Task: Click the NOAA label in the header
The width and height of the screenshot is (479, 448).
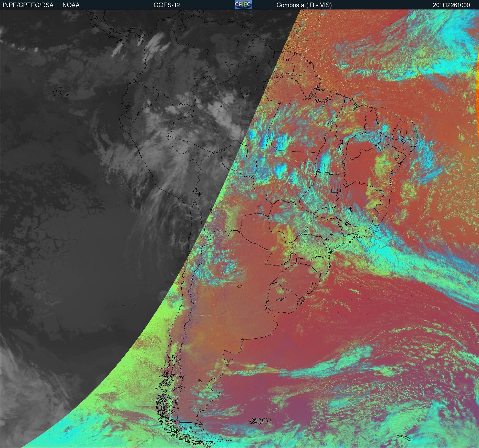Action: 71,5
